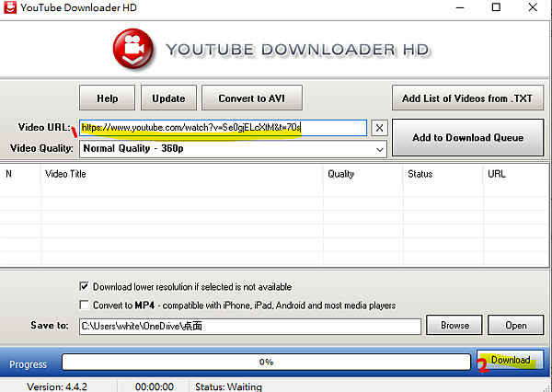
Task: Click Add to Download Queue
Action: pos(467,137)
